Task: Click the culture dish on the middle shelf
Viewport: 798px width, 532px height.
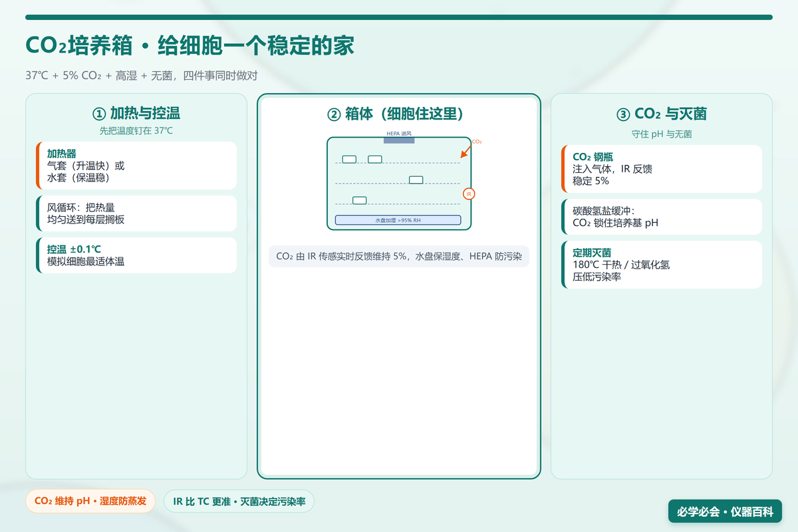Action: (416, 180)
